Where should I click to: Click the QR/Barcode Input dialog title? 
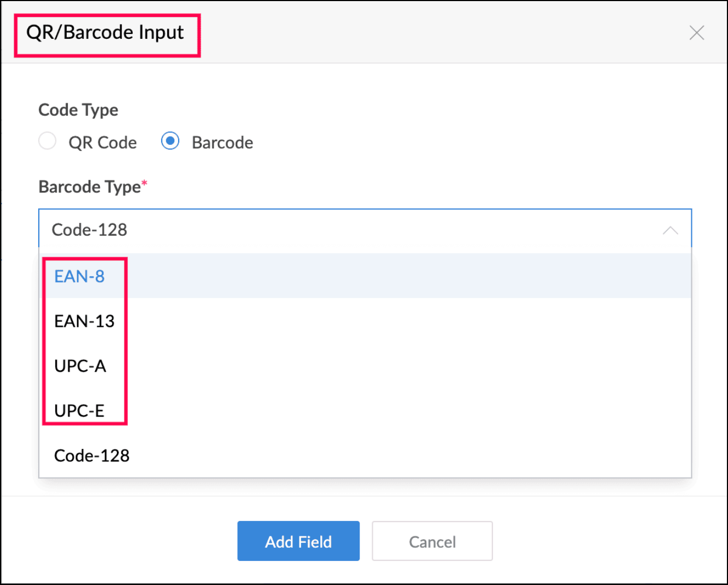point(105,32)
